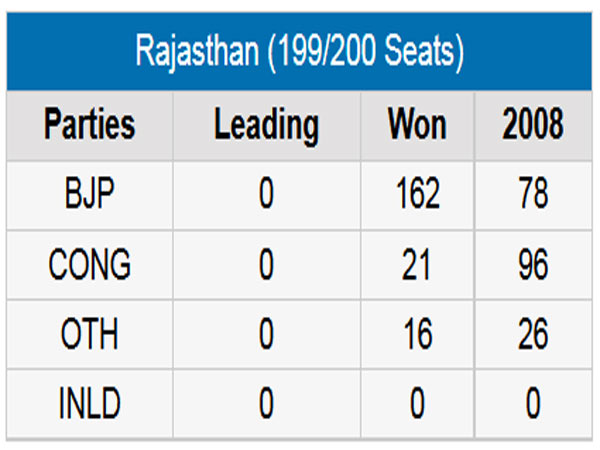The height and width of the screenshot is (450, 600).
Task: Click the BJP party name cell
Action: click(90, 195)
